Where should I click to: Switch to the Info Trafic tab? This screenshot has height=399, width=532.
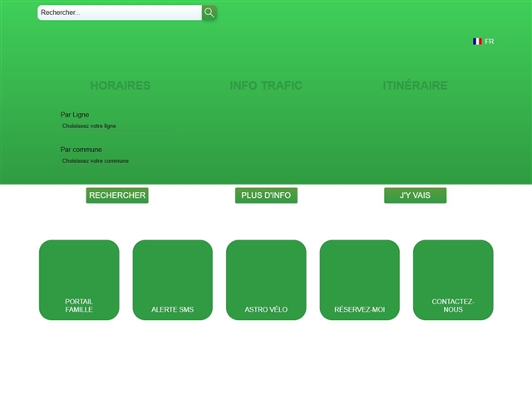pos(266,86)
